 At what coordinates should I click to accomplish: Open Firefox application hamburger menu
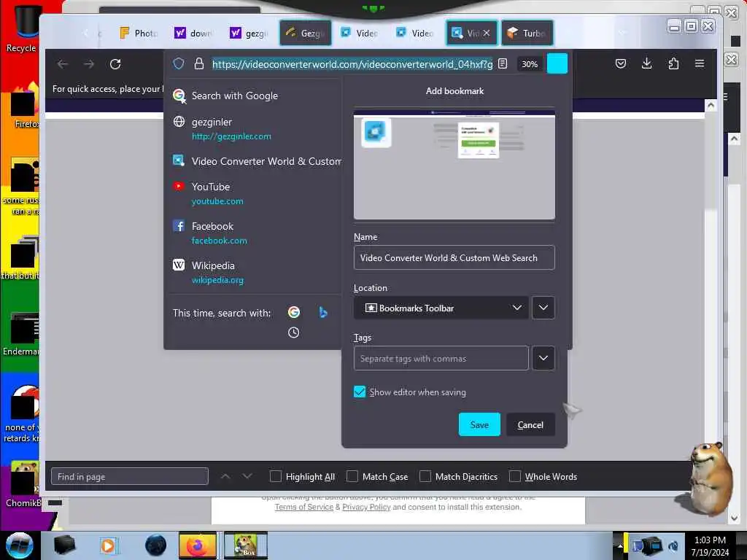pos(700,63)
